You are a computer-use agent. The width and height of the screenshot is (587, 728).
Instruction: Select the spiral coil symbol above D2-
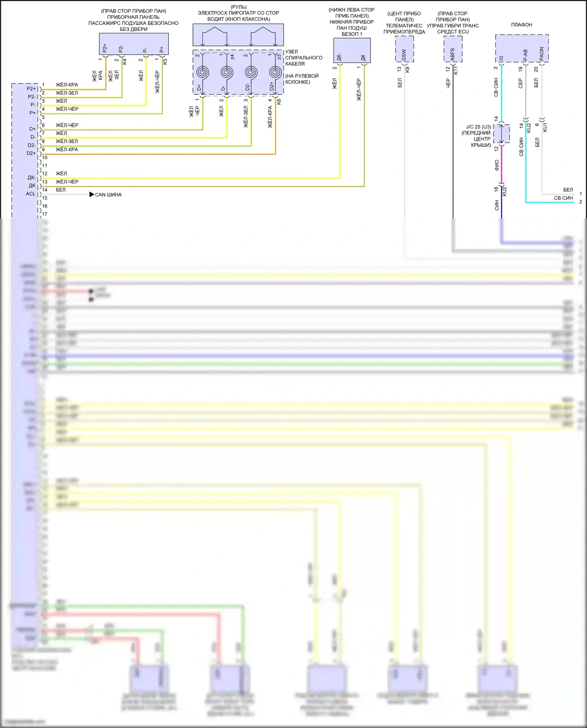coord(251,72)
